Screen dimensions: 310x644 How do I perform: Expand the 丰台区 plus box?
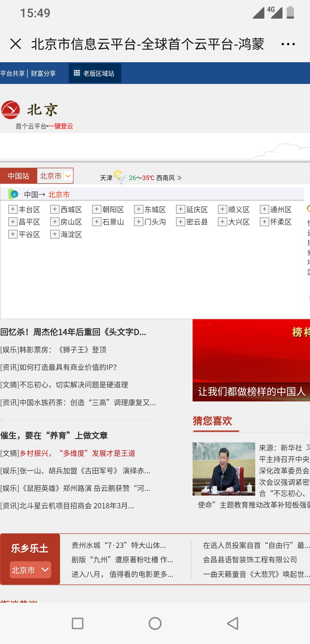13,209
